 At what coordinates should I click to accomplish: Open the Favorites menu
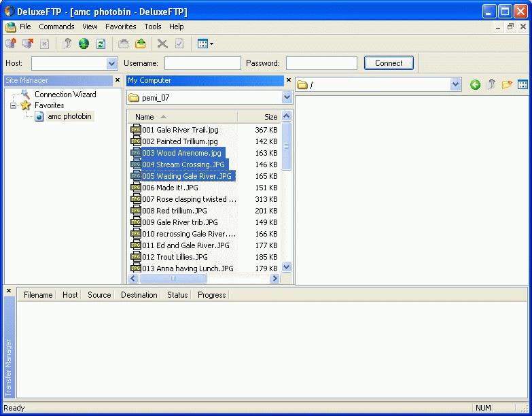pos(120,27)
